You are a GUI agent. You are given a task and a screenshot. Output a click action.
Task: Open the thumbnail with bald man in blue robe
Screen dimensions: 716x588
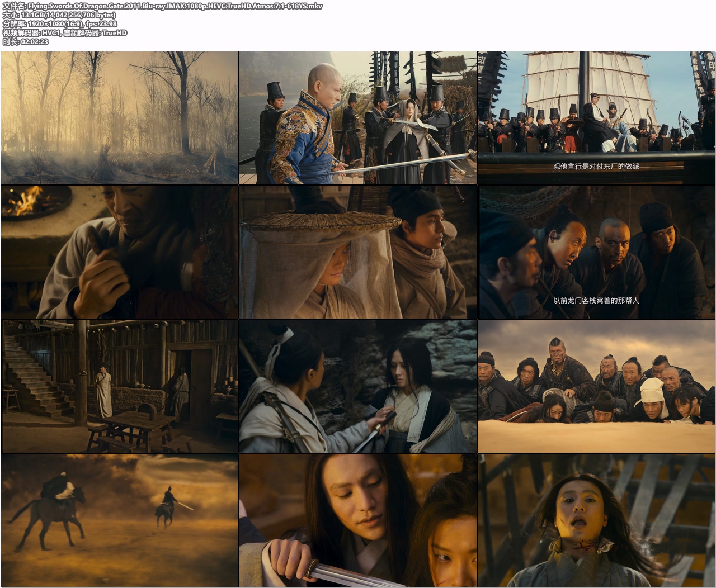(x=358, y=118)
